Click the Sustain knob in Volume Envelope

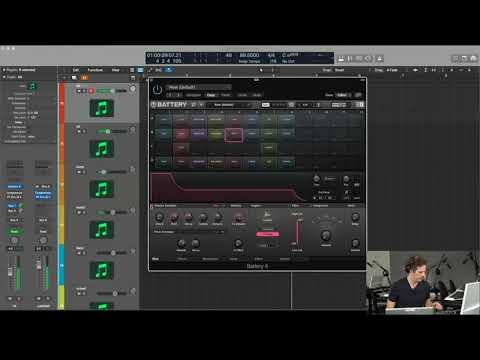point(203,218)
